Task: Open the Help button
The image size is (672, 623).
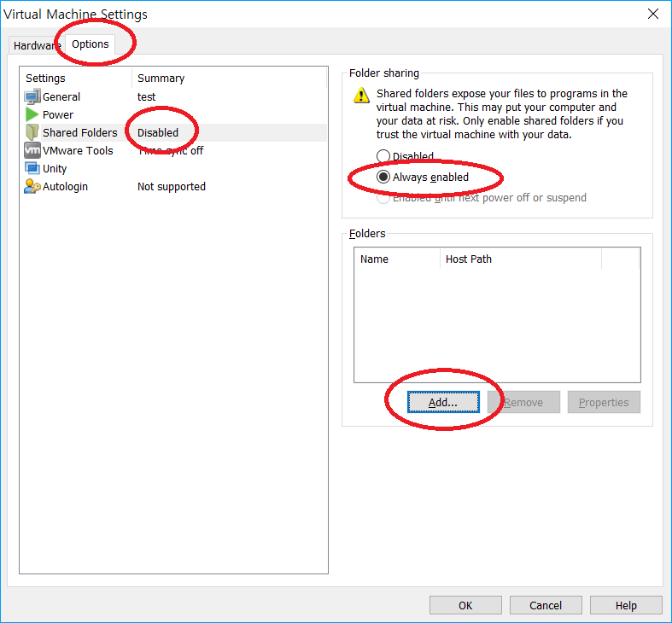Action: coord(626,605)
